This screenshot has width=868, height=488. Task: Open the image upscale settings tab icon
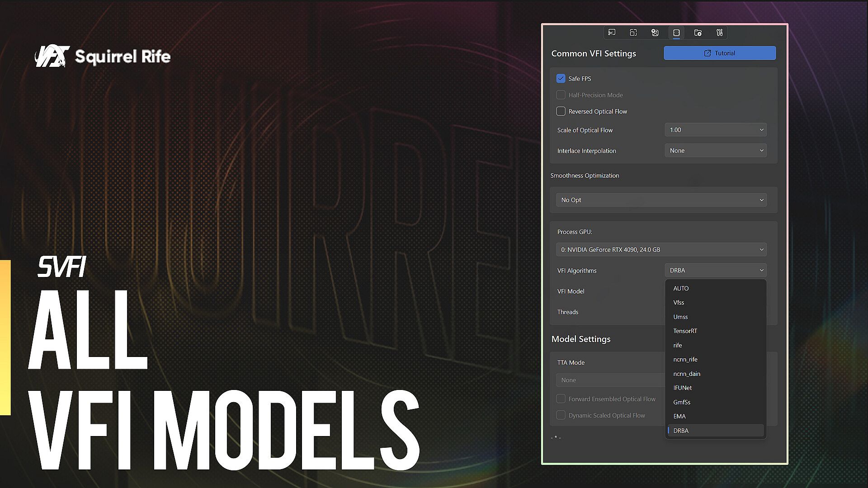click(x=655, y=33)
